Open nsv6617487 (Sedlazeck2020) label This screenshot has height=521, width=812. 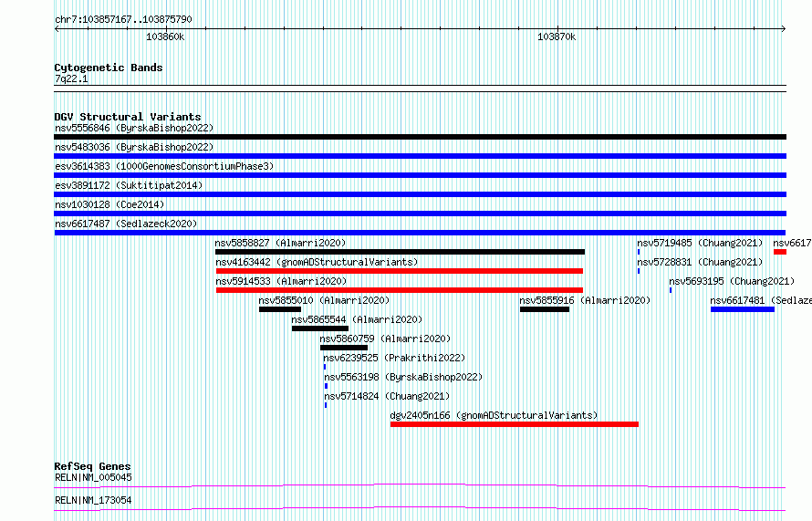[126, 224]
